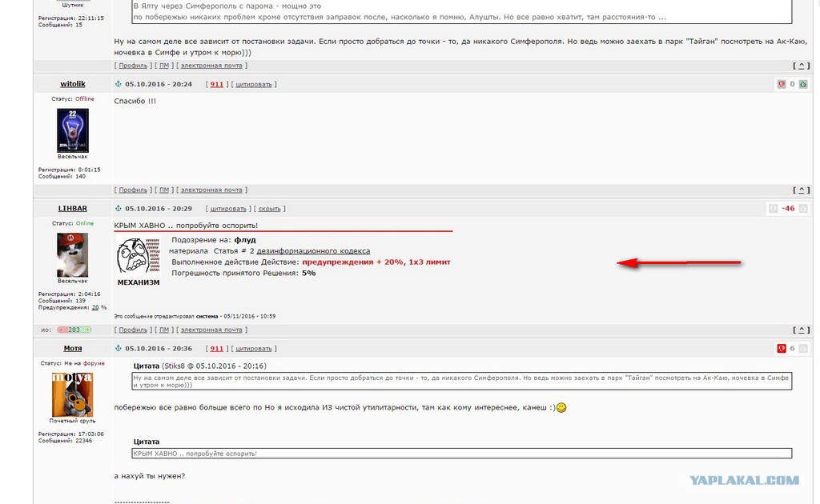Image resolution: width=820 pixels, height=504 pixels.
Task: Open Профиль link below the top post
Action: (x=133, y=66)
